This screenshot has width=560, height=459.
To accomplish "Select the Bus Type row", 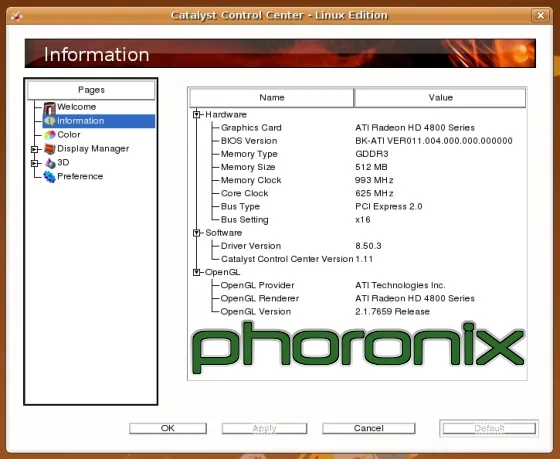I will (x=358, y=206).
